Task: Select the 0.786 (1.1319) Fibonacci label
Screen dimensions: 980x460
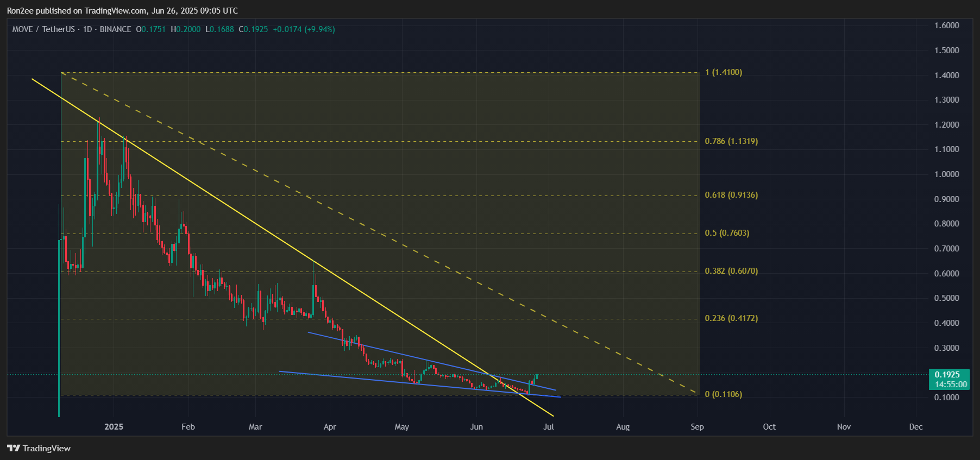Action: tap(731, 141)
